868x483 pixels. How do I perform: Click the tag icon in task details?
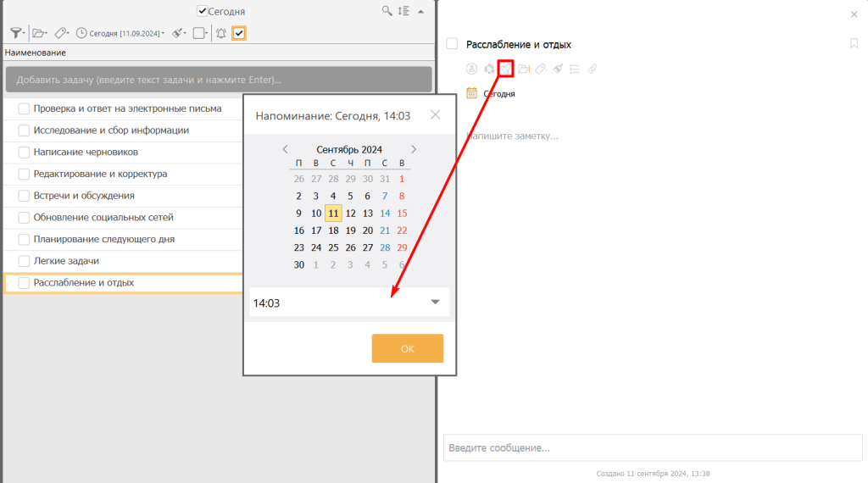(540, 69)
